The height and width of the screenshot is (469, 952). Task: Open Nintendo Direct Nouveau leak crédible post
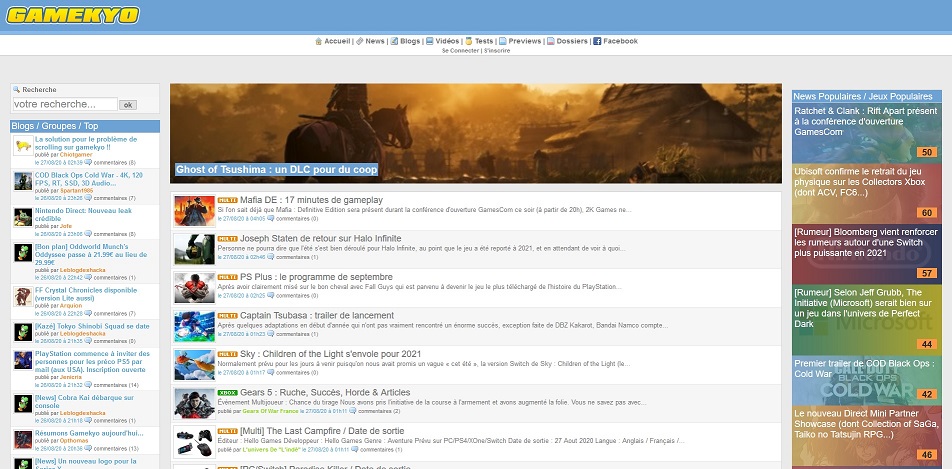[x=83, y=214]
